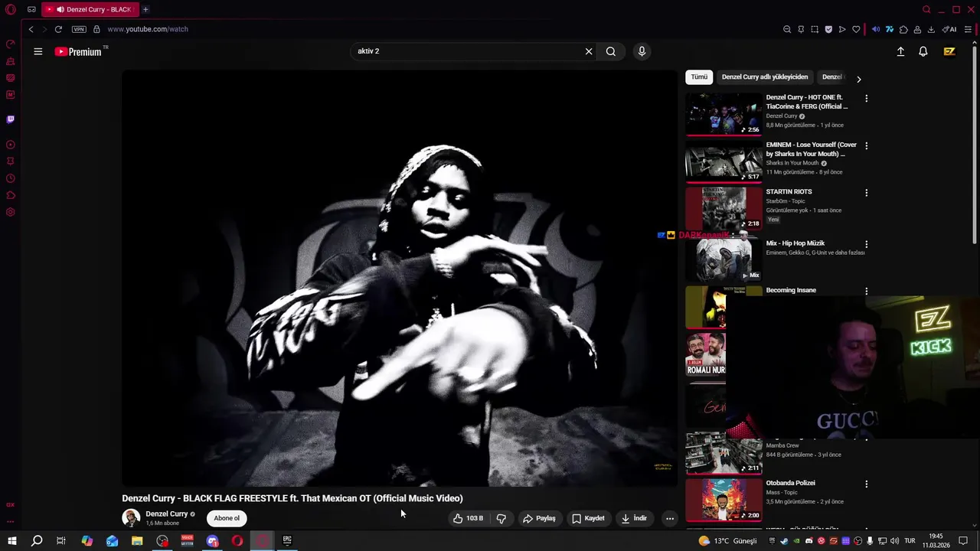This screenshot has height=551, width=980.
Task: Open Easy Setup sliders menu
Action: click(x=968, y=29)
